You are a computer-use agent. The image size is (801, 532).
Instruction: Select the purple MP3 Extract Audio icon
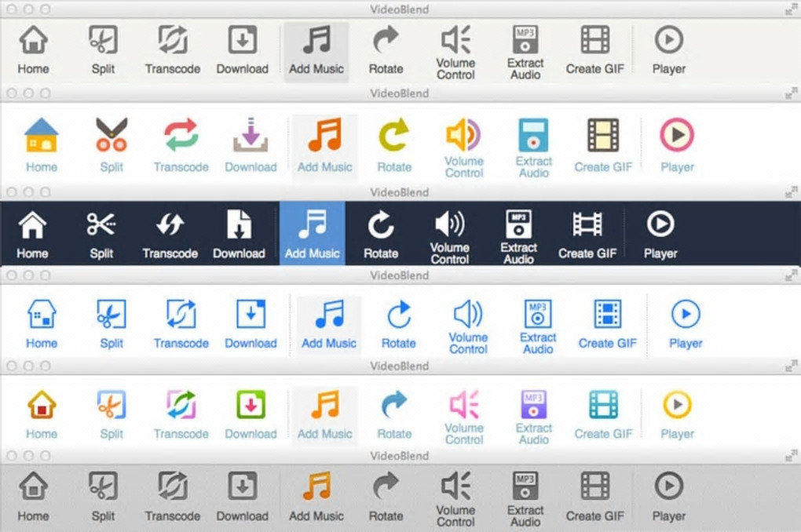point(533,404)
